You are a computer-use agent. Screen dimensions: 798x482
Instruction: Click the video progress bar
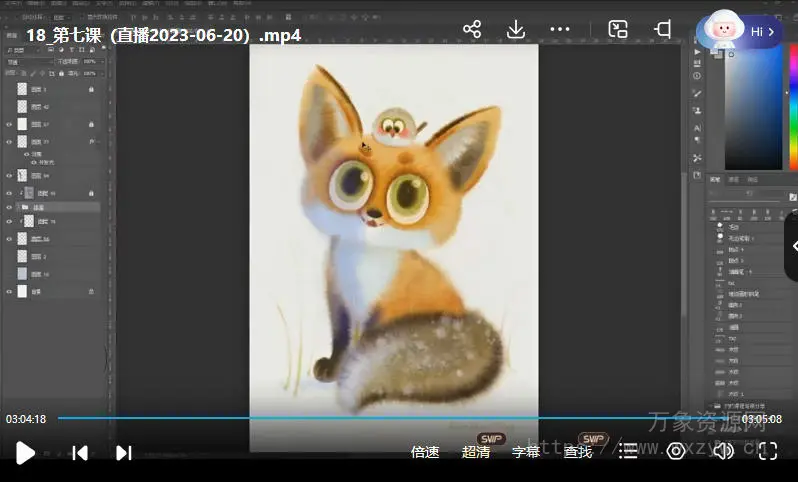coord(400,418)
